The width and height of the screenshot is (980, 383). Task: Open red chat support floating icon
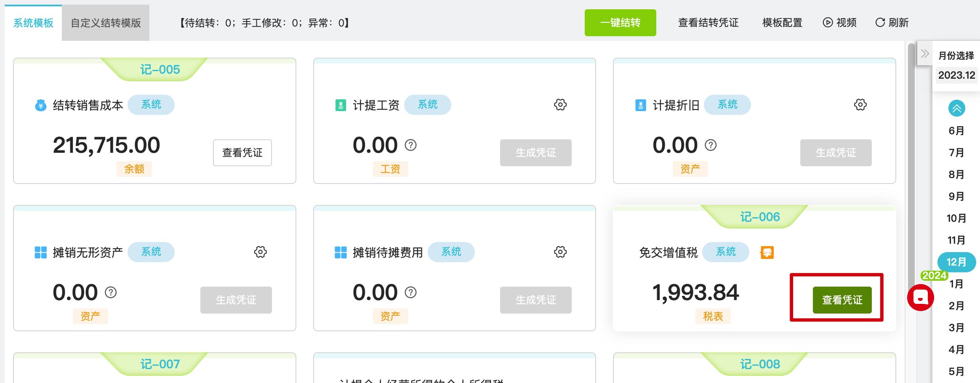[920, 298]
